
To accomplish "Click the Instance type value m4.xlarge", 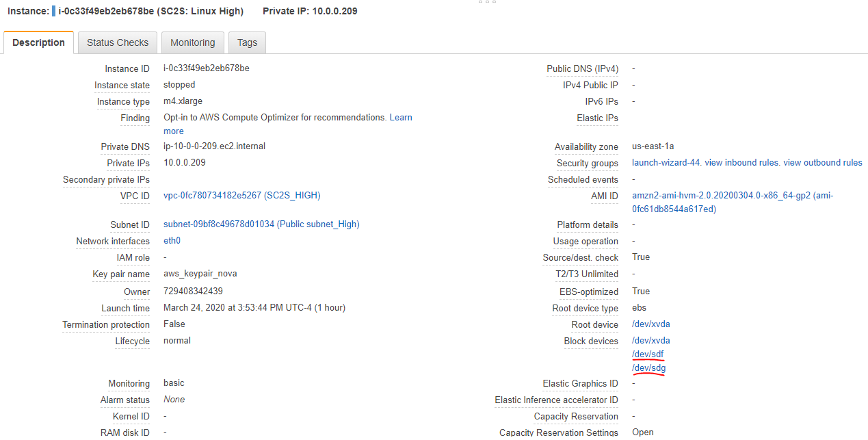I will pyautogui.click(x=183, y=101).
